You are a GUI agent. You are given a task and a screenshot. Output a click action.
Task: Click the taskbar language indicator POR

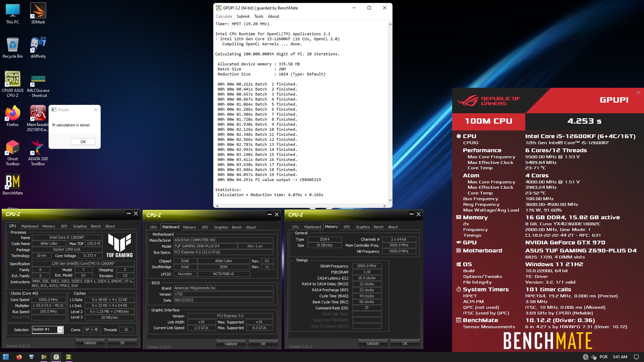click(603, 357)
